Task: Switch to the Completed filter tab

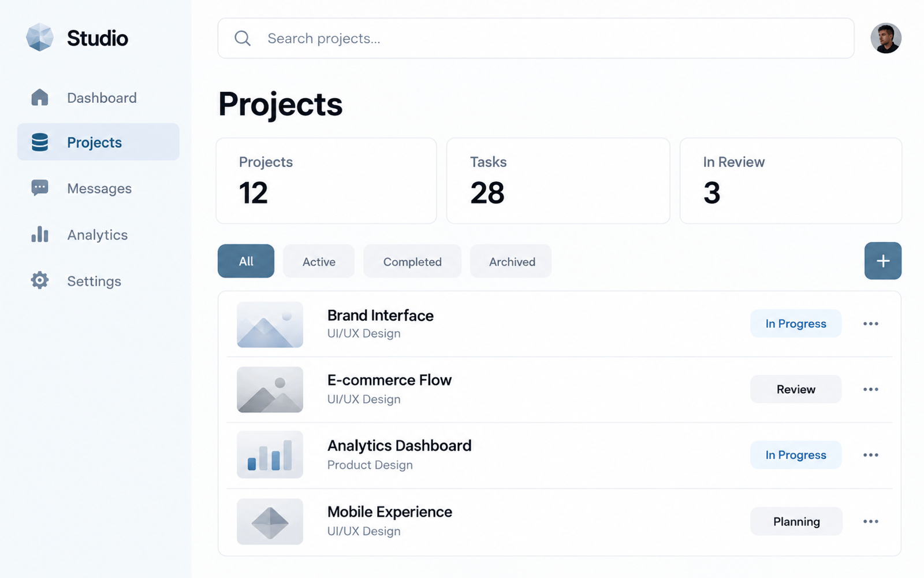Action: click(412, 261)
